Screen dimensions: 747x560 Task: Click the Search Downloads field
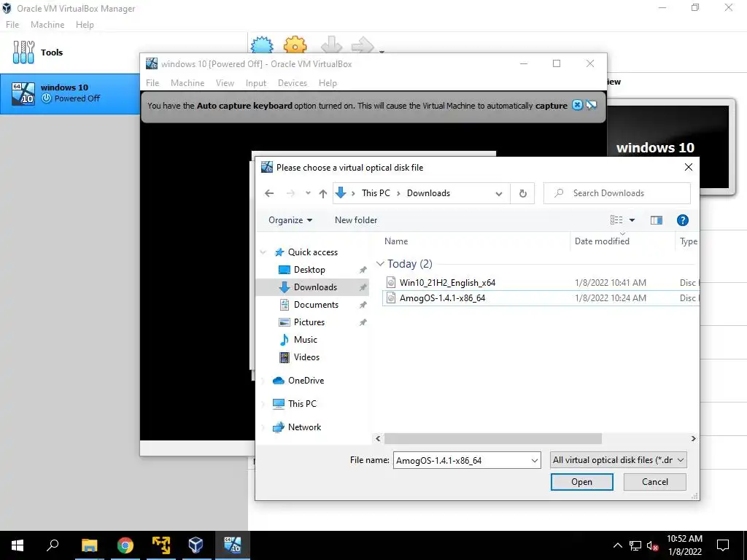click(x=617, y=193)
